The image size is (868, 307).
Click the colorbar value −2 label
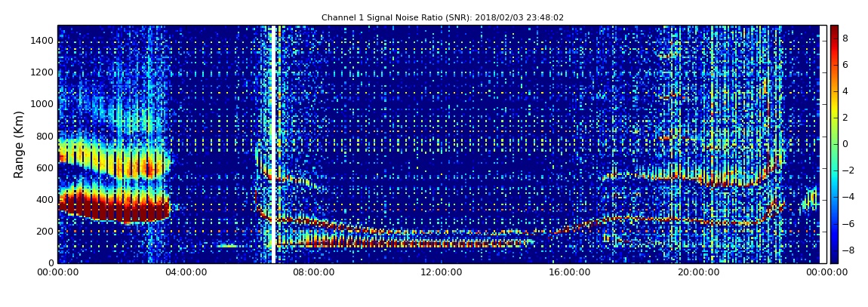pos(848,170)
